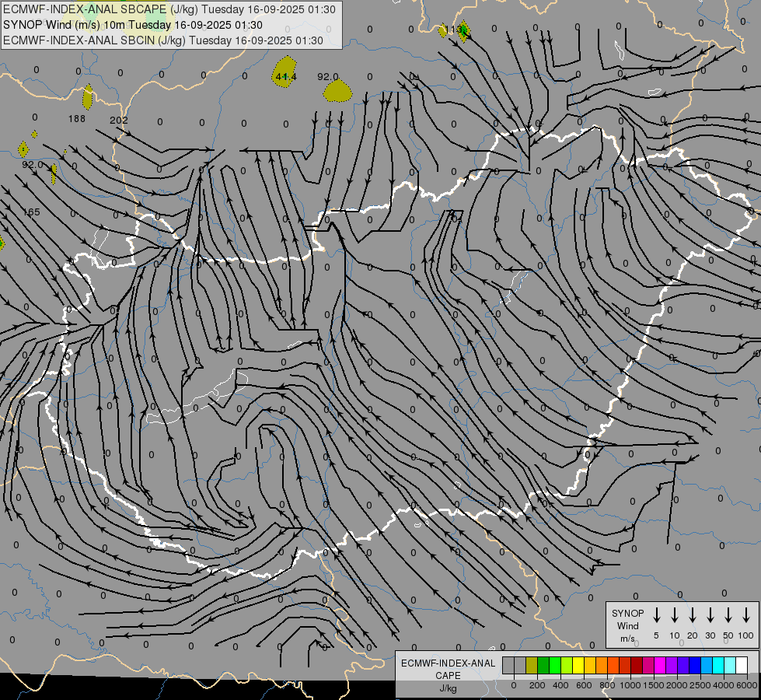Click the 50 m/s wind arrow in legend

tap(728, 615)
